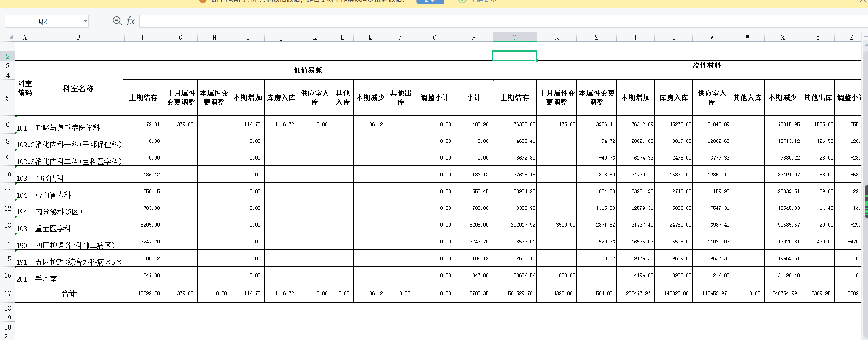Select column B header
The height and width of the screenshot is (340, 868).
click(78, 38)
